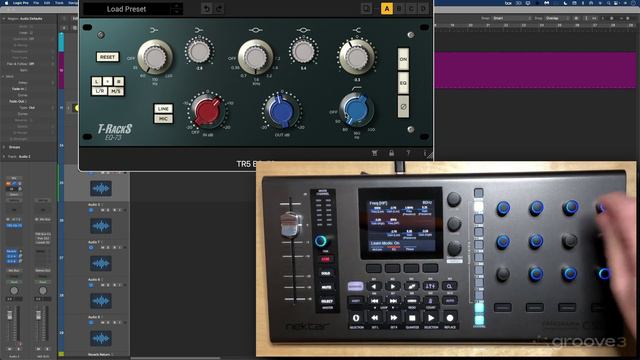
Task: Click the light blue high-pass filter knob
Action: click(357, 110)
